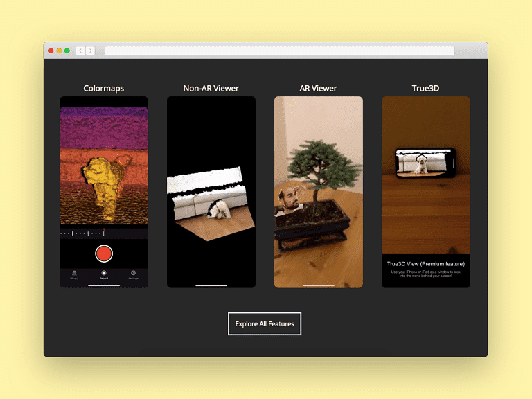Image resolution: width=532 pixels, height=399 pixels.
Task: Select the Record tab icon in Colormaps phone
Action: click(104, 274)
